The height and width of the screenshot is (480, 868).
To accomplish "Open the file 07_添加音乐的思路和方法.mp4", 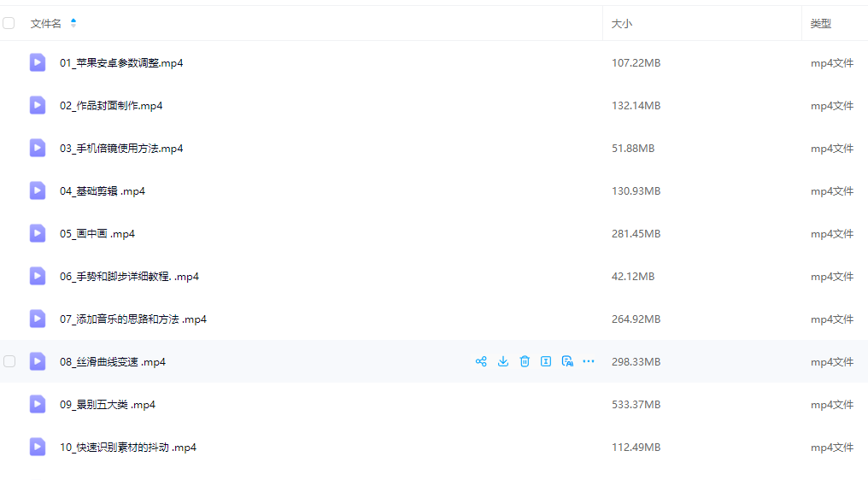I will tap(133, 319).
